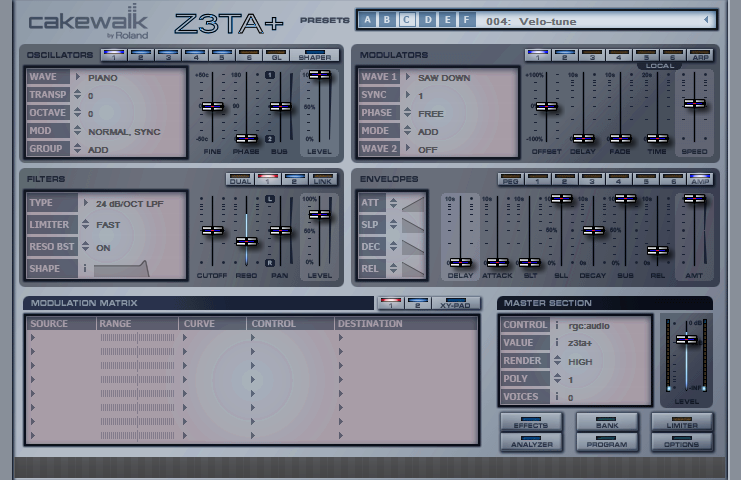The width and height of the screenshot is (741, 480).
Task: Select the DEC curve shape icon
Action: (413, 247)
